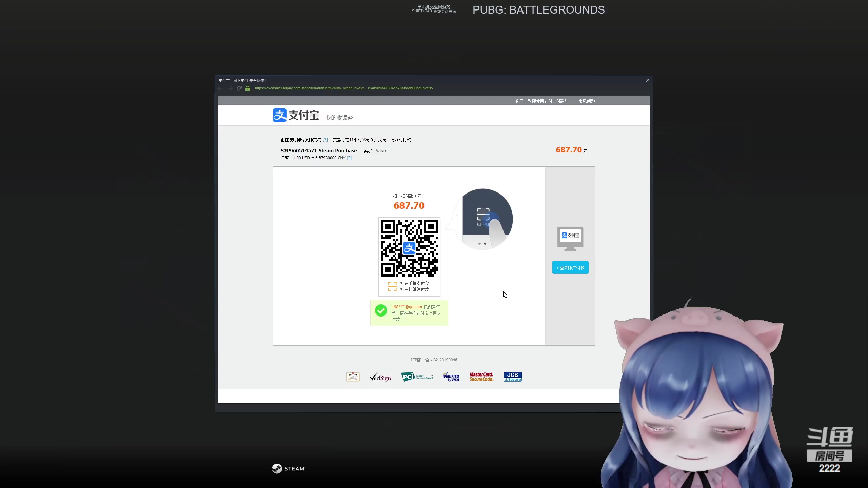
Task: Click the browser back arrow icon
Action: [220, 88]
